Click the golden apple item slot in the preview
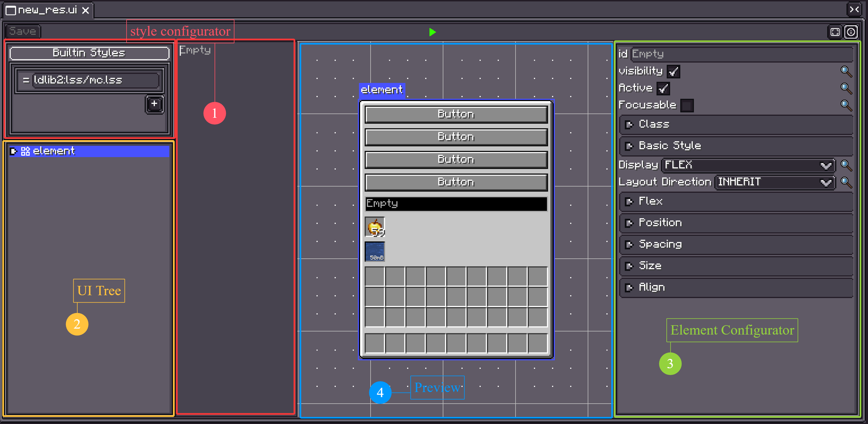Viewport: 868px width, 424px height. point(375,227)
